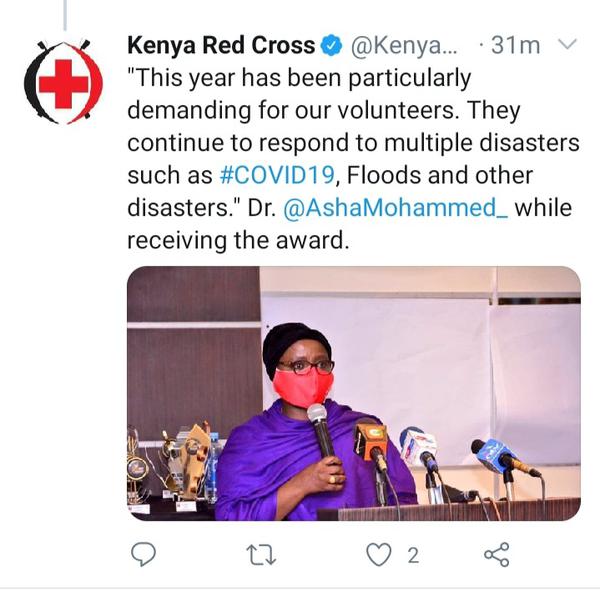The width and height of the screenshot is (600, 591).
Task: Retweet the Kenya Red Cross tweet
Action: click(262, 555)
